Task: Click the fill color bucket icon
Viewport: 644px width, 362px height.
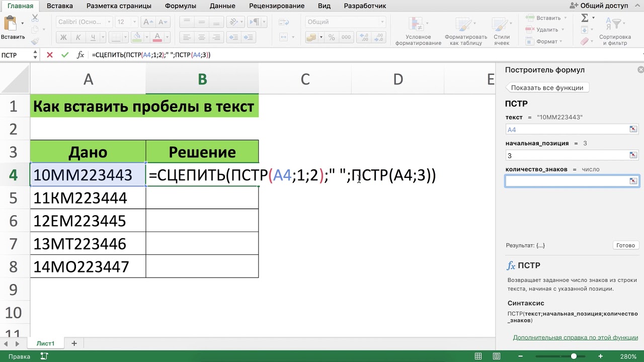Action: point(136,37)
